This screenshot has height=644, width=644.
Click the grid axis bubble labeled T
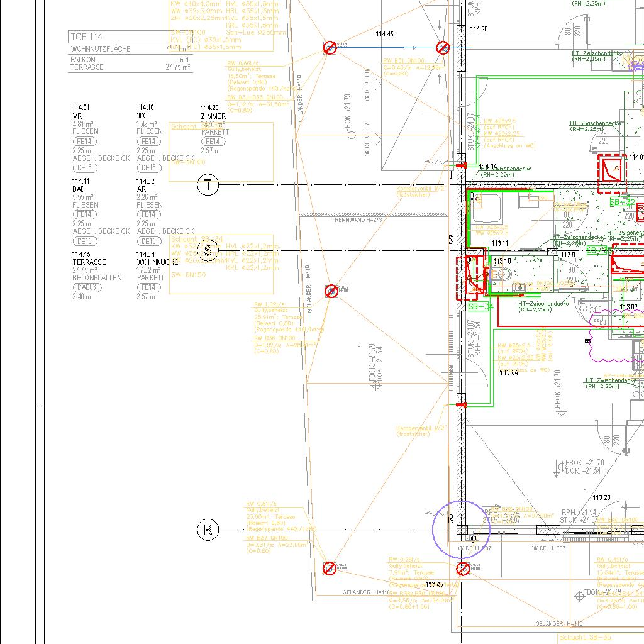(208, 185)
